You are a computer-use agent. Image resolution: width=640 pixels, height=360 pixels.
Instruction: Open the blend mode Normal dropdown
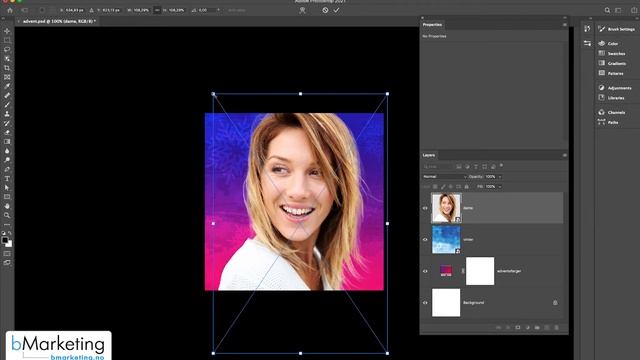point(444,177)
